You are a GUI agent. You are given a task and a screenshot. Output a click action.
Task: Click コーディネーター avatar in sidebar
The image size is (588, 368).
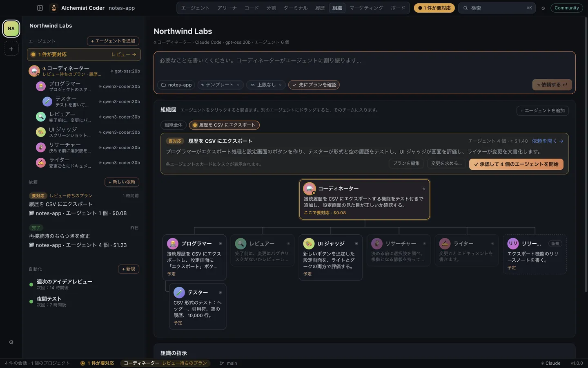coord(34,71)
